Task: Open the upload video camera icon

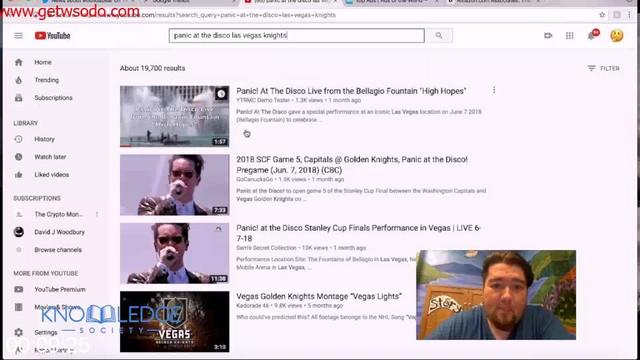Action: tap(548, 36)
